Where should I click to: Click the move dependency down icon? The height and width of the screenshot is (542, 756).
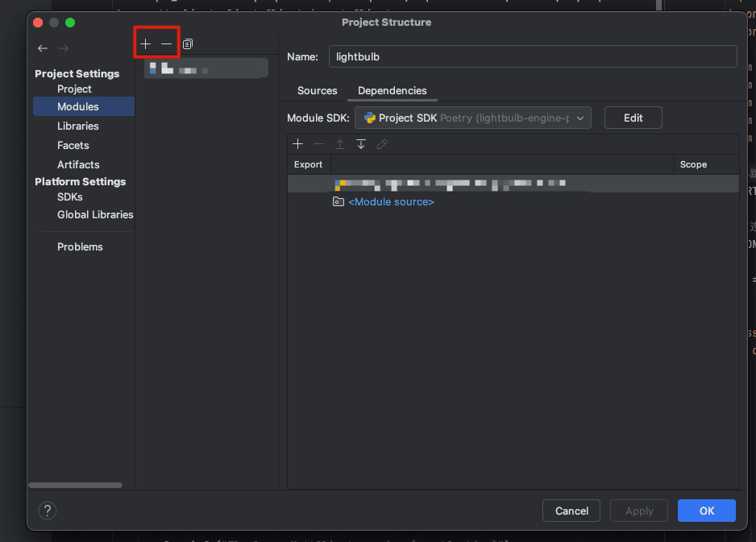(x=361, y=144)
